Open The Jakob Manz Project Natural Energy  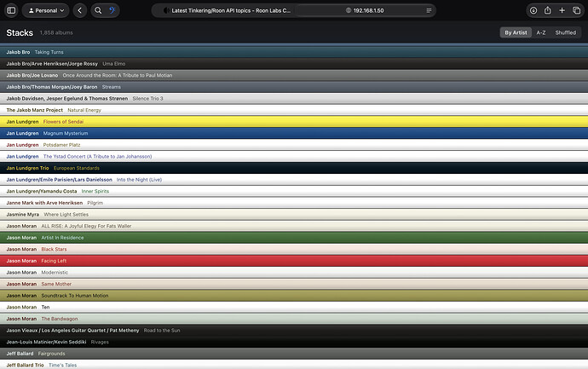pyautogui.click(x=294, y=110)
